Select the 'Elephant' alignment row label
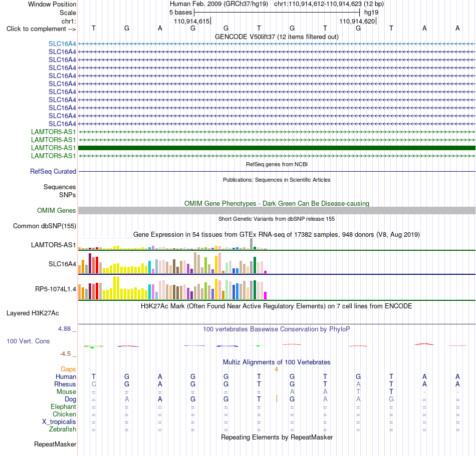 (63, 406)
